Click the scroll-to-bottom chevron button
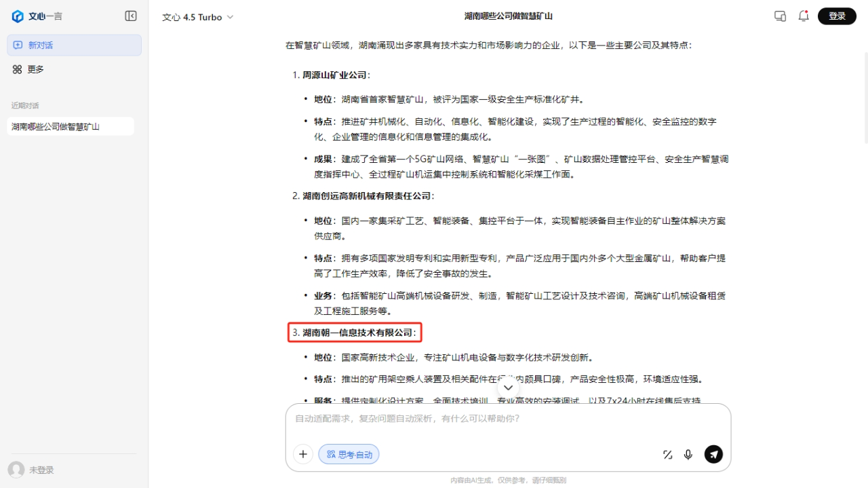Viewport: 868px width, 488px height. tap(508, 388)
